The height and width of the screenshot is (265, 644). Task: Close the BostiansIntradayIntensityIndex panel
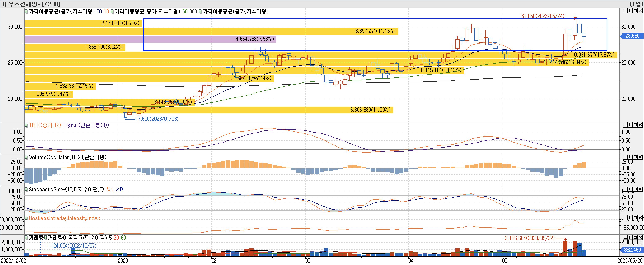point(640,218)
